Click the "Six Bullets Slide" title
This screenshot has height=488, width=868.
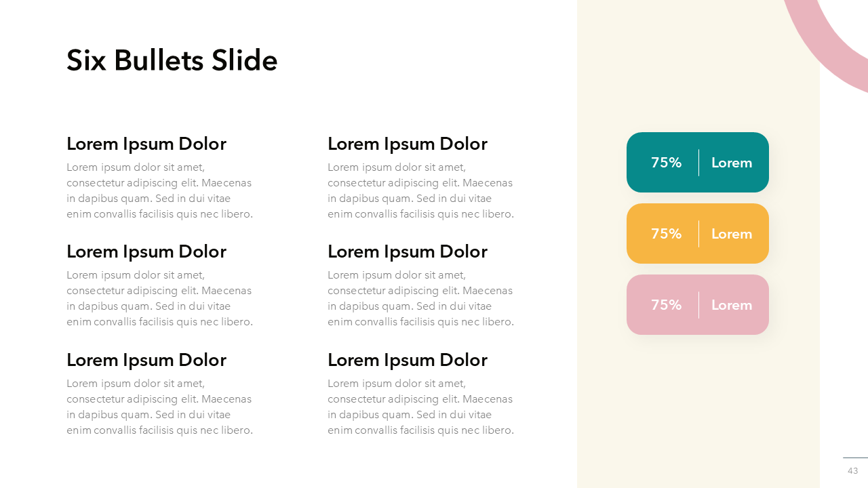(x=172, y=60)
